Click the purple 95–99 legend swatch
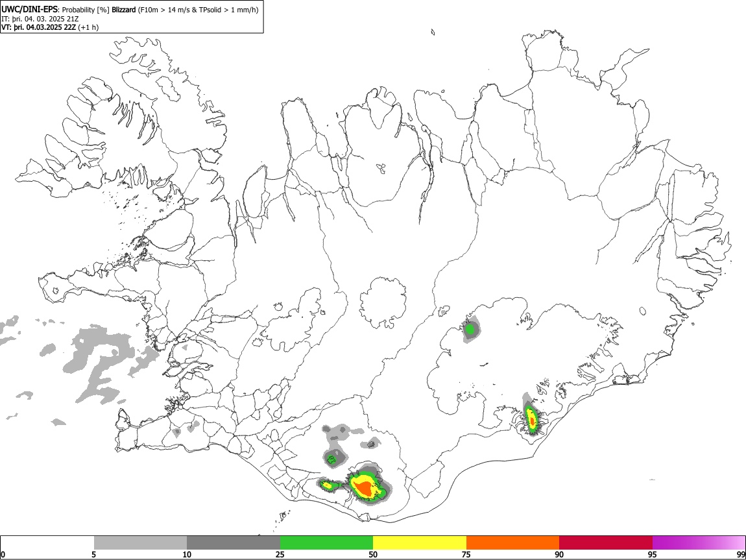The height and width of the screenshot is (560, 746). point(699,542)
